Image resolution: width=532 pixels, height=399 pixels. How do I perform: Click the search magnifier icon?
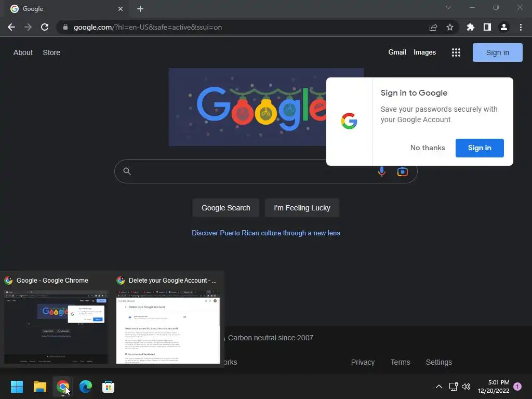pos(127,171)
